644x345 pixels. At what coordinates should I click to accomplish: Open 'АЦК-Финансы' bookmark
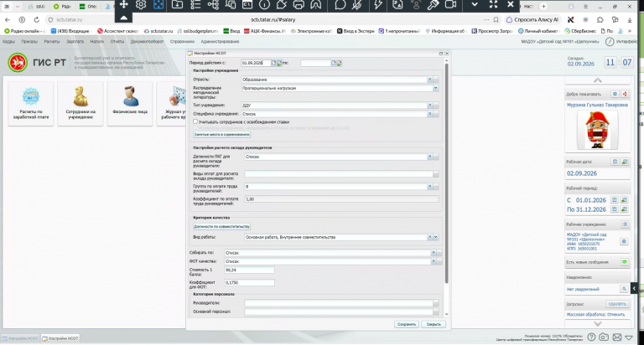[264, 31]
